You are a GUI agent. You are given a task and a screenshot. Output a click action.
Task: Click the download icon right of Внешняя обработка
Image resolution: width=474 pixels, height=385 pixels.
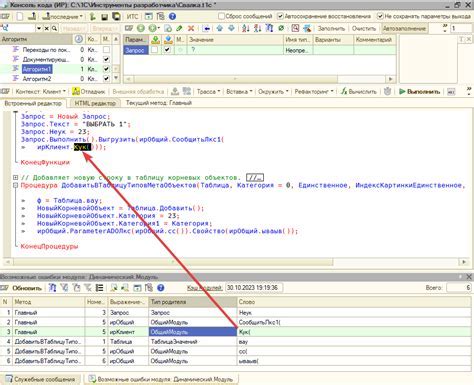coord(175,91)
